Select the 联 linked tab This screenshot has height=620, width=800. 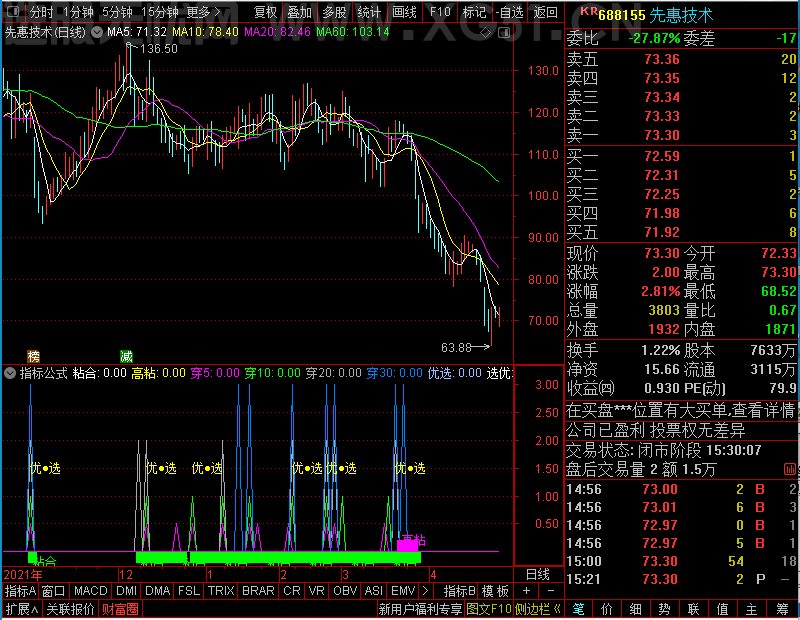coord(693,609)
